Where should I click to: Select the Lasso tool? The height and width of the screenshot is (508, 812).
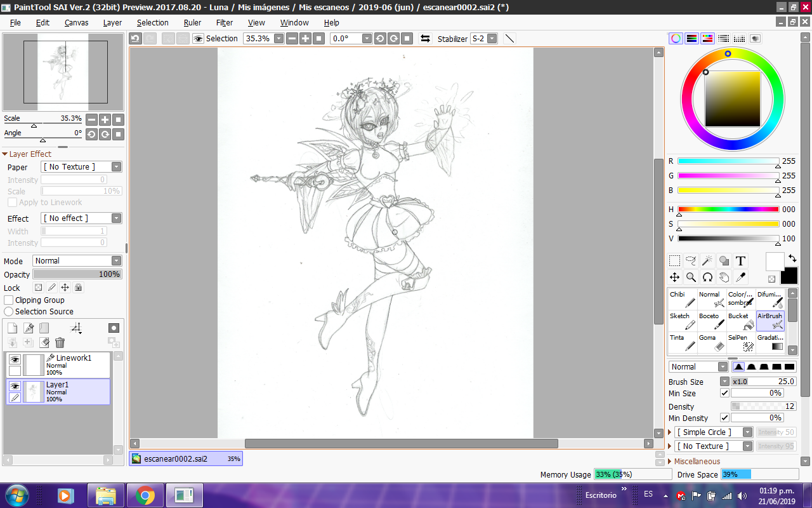(x=691, y=261)
